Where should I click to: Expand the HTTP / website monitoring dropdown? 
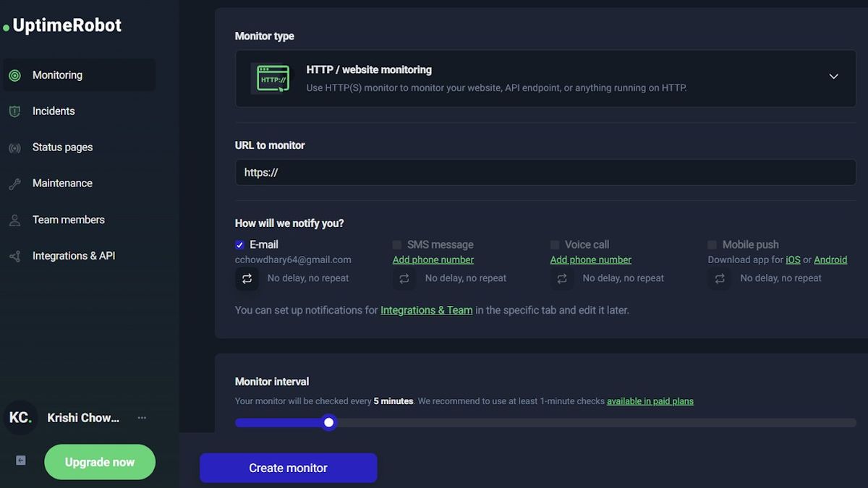click(833, 76)
